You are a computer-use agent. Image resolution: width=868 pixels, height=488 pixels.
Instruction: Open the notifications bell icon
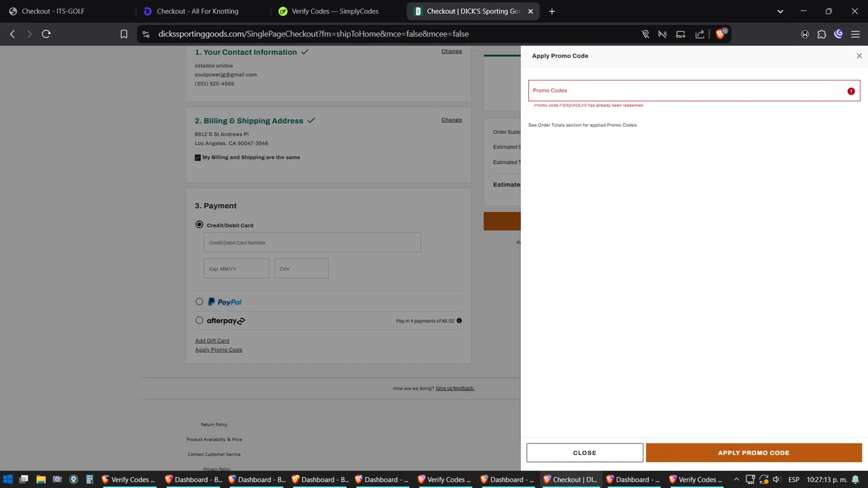(x=855, y=479)
